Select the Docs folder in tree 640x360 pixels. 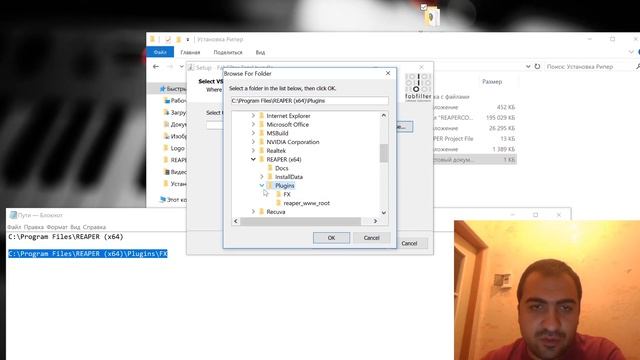click(281, 168)
